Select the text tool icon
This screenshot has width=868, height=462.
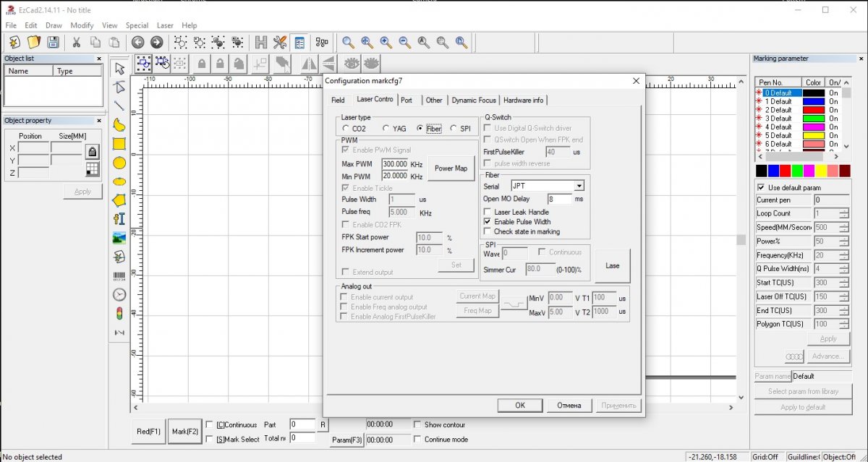pos(119,219)
